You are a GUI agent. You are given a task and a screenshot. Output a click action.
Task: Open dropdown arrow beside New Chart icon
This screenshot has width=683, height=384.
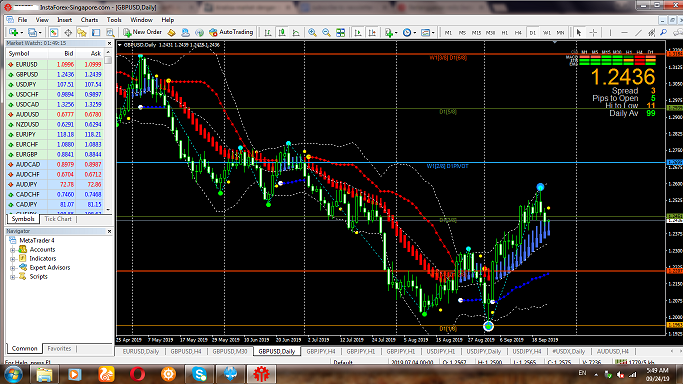21,33
